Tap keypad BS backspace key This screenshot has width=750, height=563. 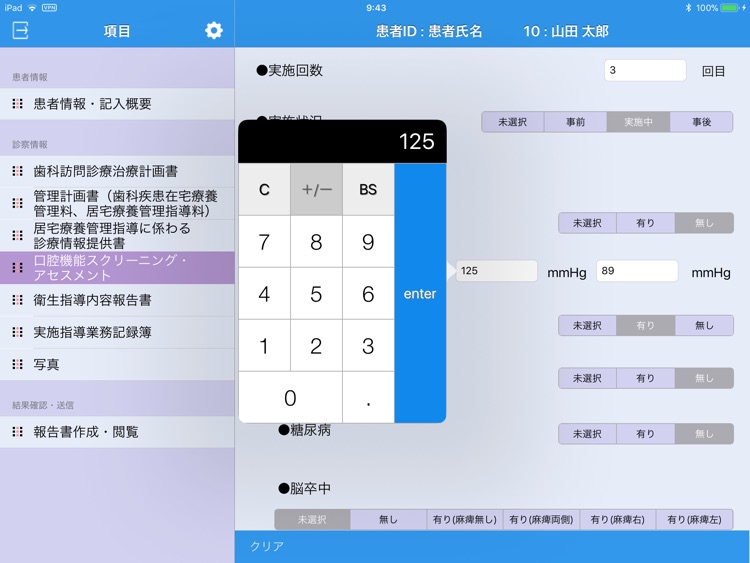(368, 189)
